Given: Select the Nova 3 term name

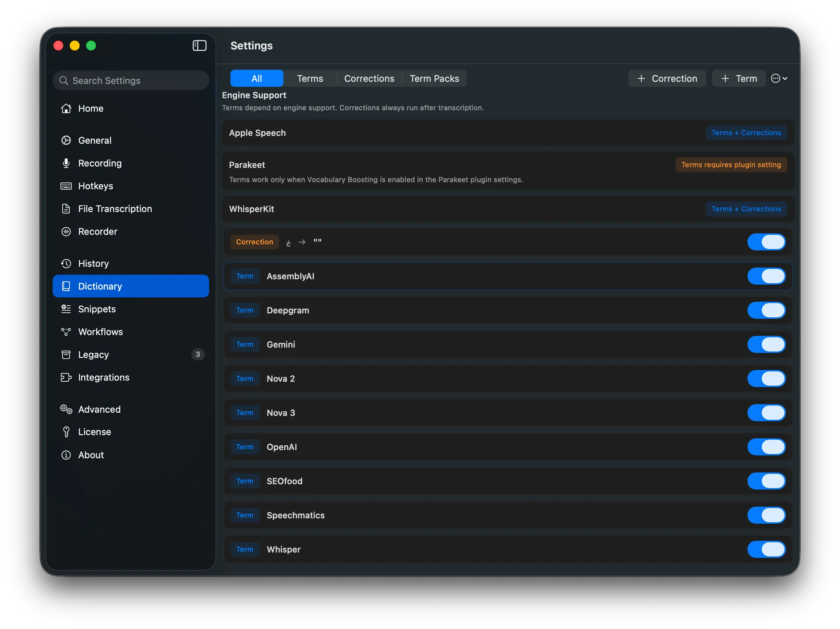Looking at the screenshot, I should coord(281,413).
